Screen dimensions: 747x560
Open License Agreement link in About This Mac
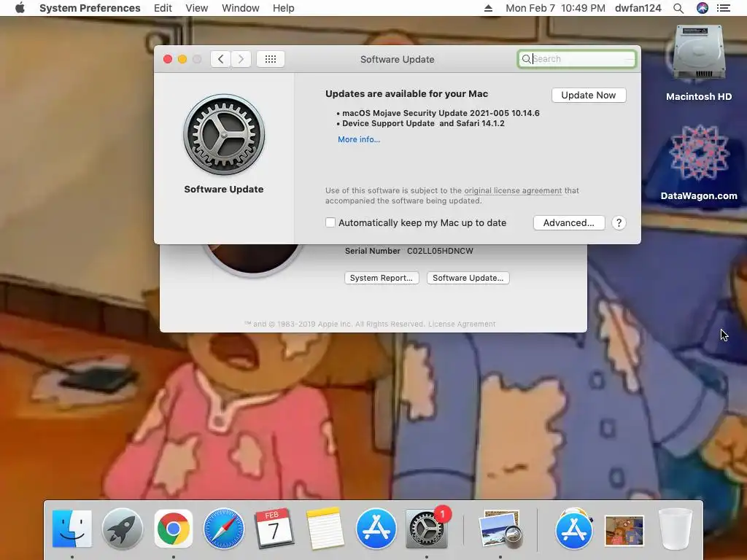pos(462,324)
